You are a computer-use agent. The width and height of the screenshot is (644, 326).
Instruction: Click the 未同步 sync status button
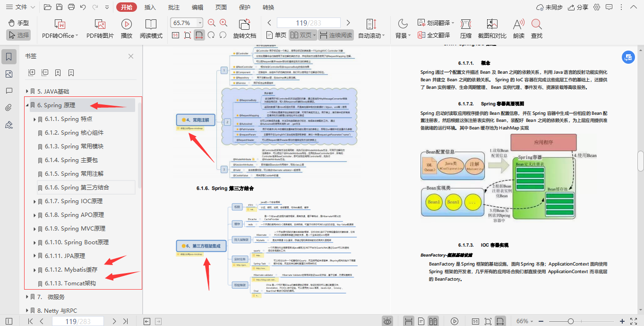point(550,7)
